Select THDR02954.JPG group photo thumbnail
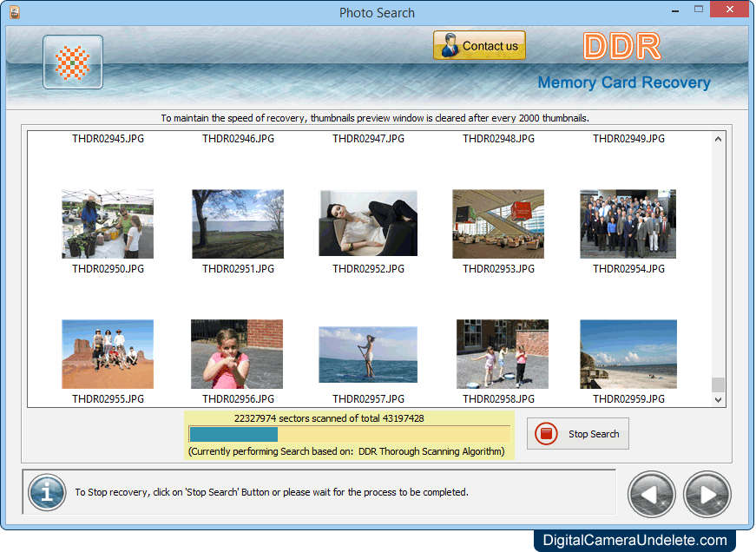Screen dimensions: 756x552 pyautogui.click(x=628, y=224)
